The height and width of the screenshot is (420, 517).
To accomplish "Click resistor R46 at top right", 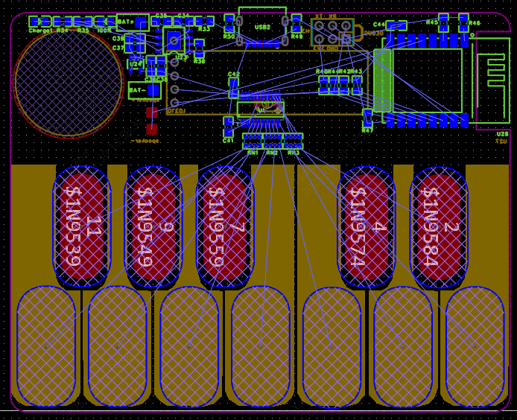I will tap(463, 22).
